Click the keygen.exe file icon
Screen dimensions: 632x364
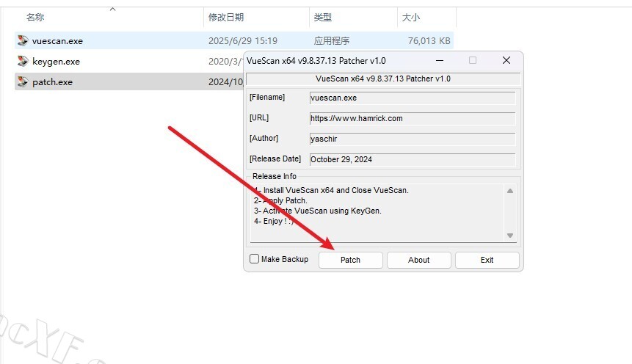coord(23,61)
